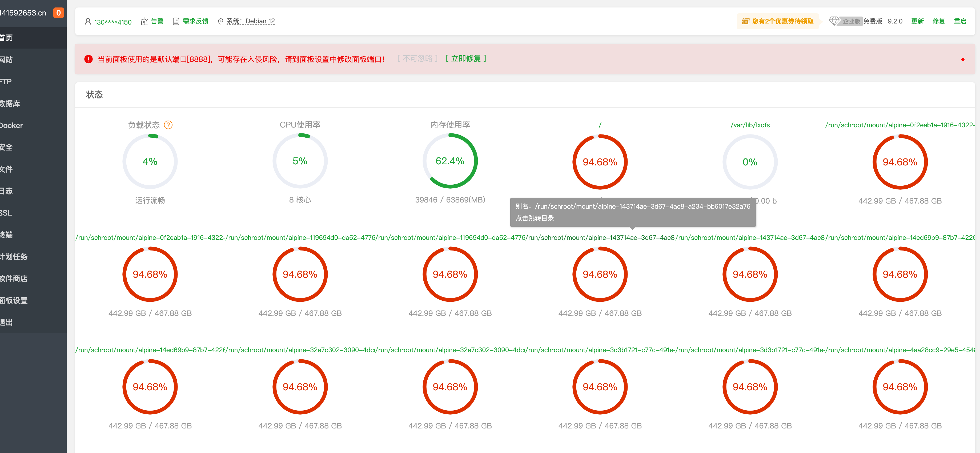The height and width of the screenshot is (453, 980).
Task: Click the /var/lib/lxcfs 0% gauge
Action: pyautogui.click(x=750, y=162)
